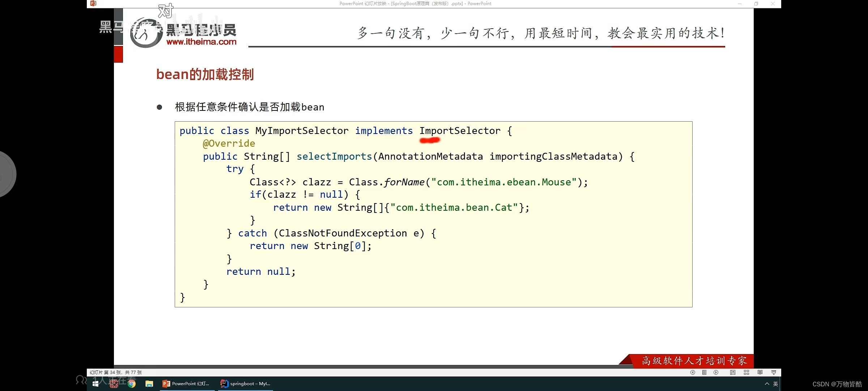This screenshot has width=868, height=391.
Task: Start Slide Show icon in status bar
Action: (774, 373)
